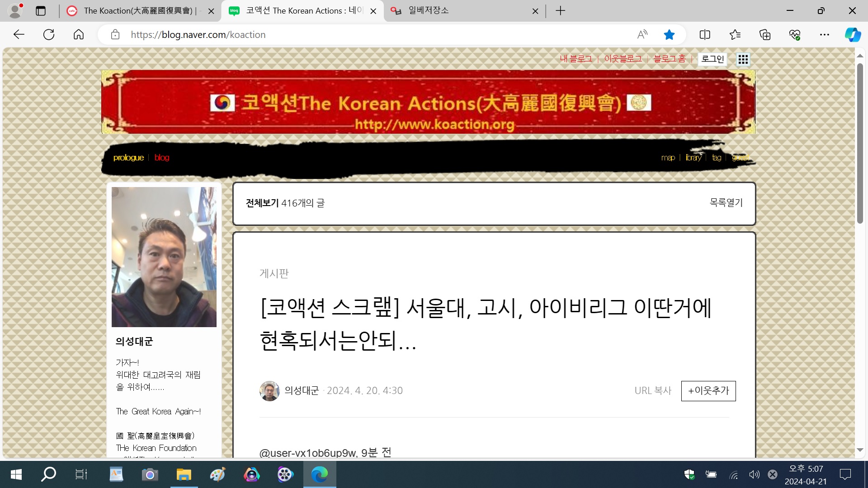Refresh the page with reload icon

(49, 35)
